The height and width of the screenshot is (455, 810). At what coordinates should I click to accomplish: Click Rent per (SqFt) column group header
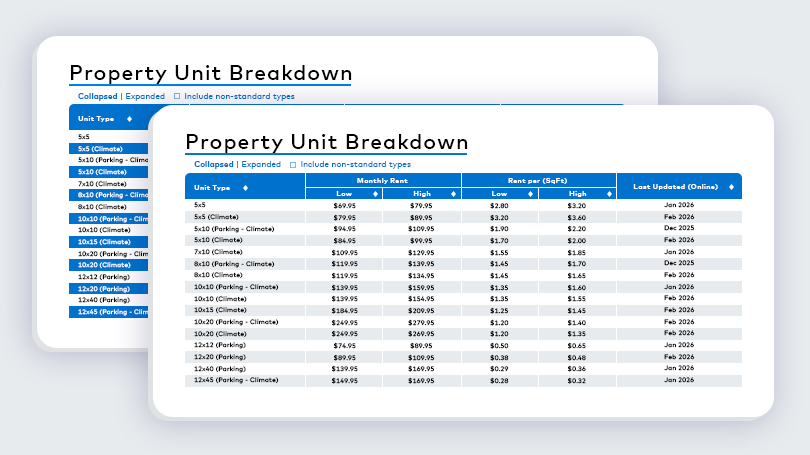(538, 180)
